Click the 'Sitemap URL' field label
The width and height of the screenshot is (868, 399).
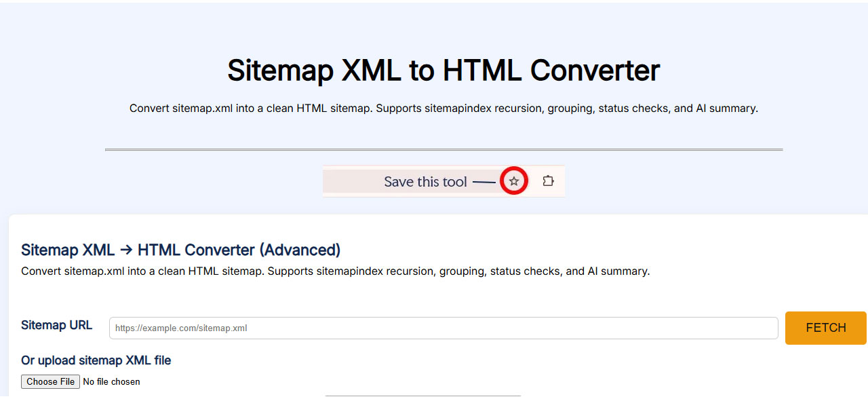tap(56, 325)
